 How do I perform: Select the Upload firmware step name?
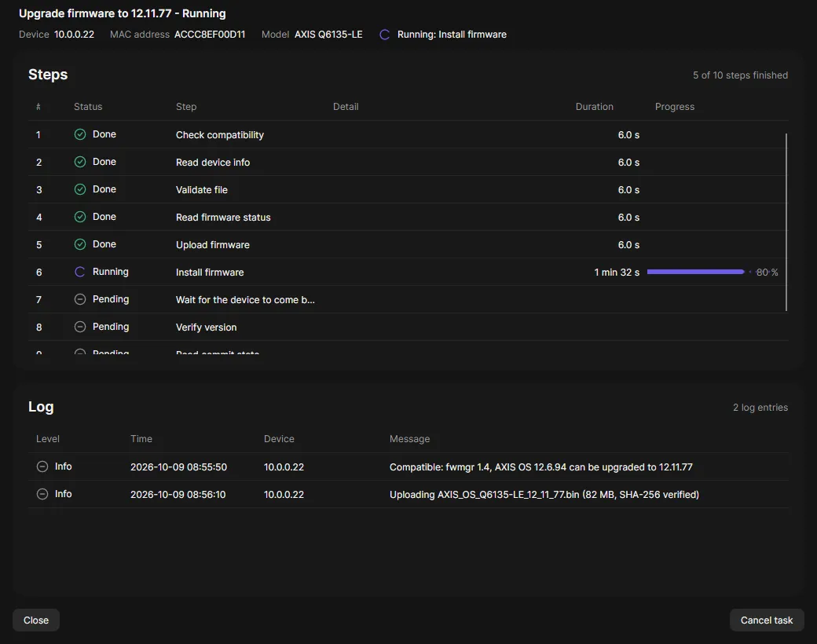[x=213, y=245]
